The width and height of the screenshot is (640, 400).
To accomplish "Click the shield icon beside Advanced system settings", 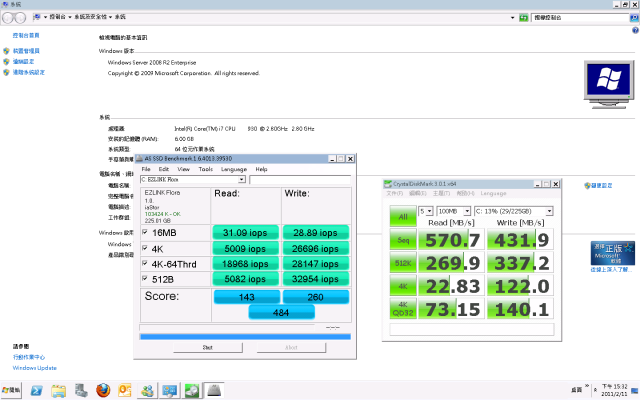I will [x=6, y=72].
